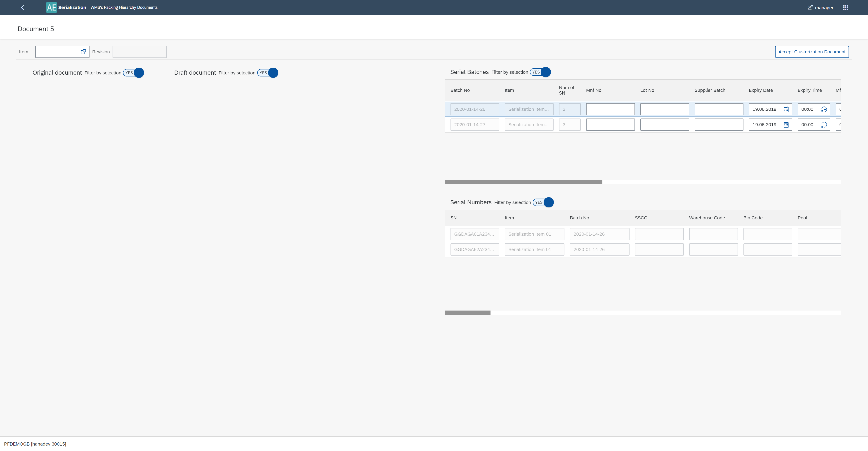Screen dimensions: 868x451
Task: Click Serial Numbers horizontal scrollbar thumb
Action: 467,312
